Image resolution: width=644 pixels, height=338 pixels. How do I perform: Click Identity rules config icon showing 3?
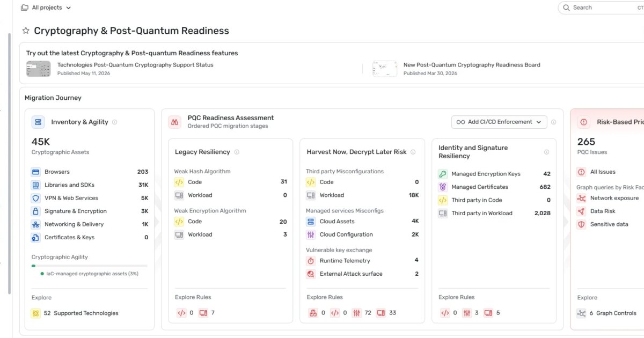tap(467, 313)
